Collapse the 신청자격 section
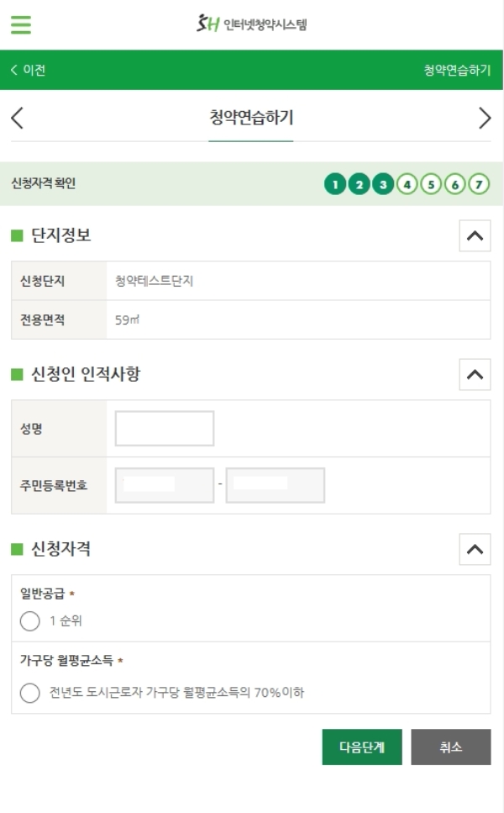The height and width of the screenshot is (813, 504). pos(475,549)
